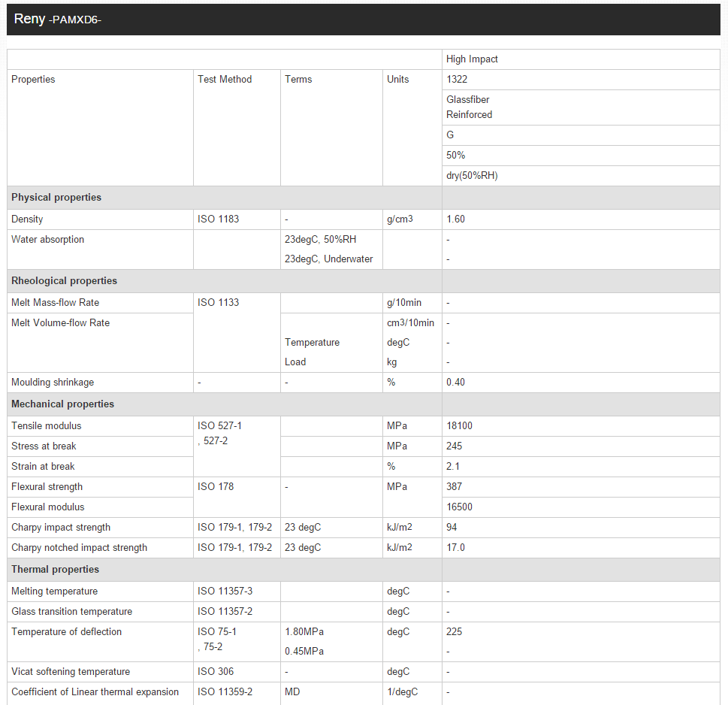
Task: Click the "cm3/10min" unit
Action: (x=410, y=323)
